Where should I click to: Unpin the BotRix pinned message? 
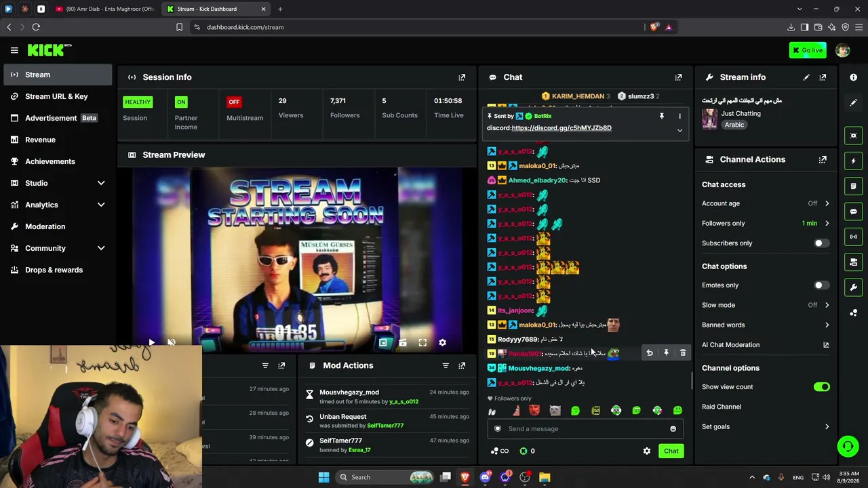662,116
